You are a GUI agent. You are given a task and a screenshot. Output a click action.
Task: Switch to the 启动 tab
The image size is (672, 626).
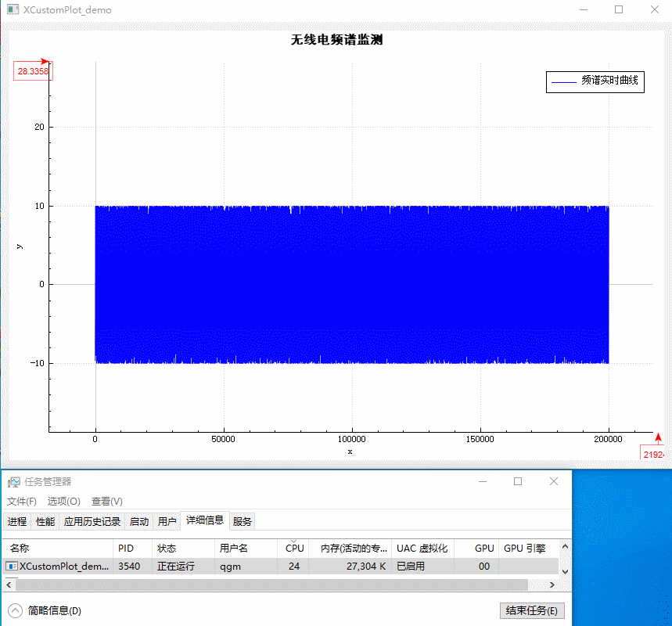[x=138, y=521]
